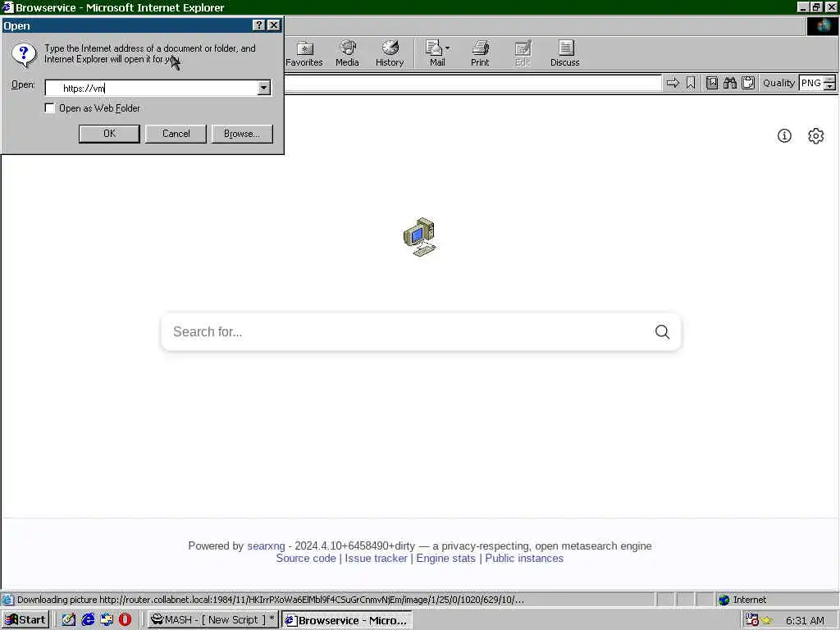Image resolution: width=840 pixels, height=630 pixels.
Task: Expand the Open address dropdown arrow
Action: pyautogui.click(x=263, y=88)
